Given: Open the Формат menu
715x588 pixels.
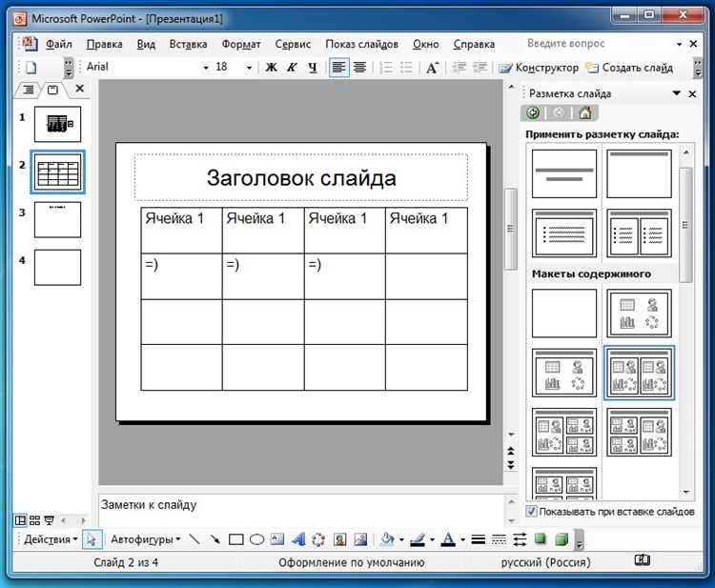Looking at the screenshot, I should (241, 44).
